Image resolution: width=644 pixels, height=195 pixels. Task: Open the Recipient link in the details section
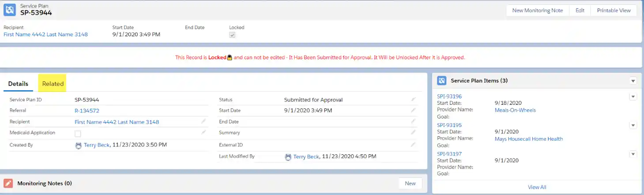117,122
